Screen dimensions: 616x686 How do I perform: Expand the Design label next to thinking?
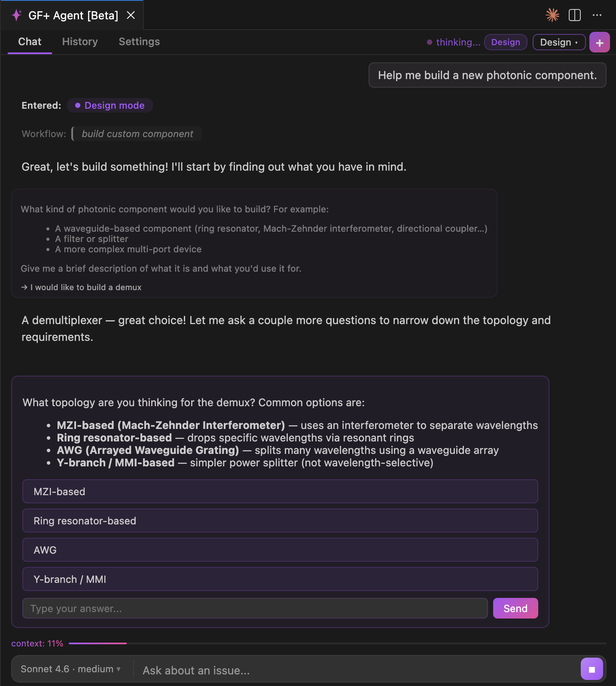tap(505, 42)
